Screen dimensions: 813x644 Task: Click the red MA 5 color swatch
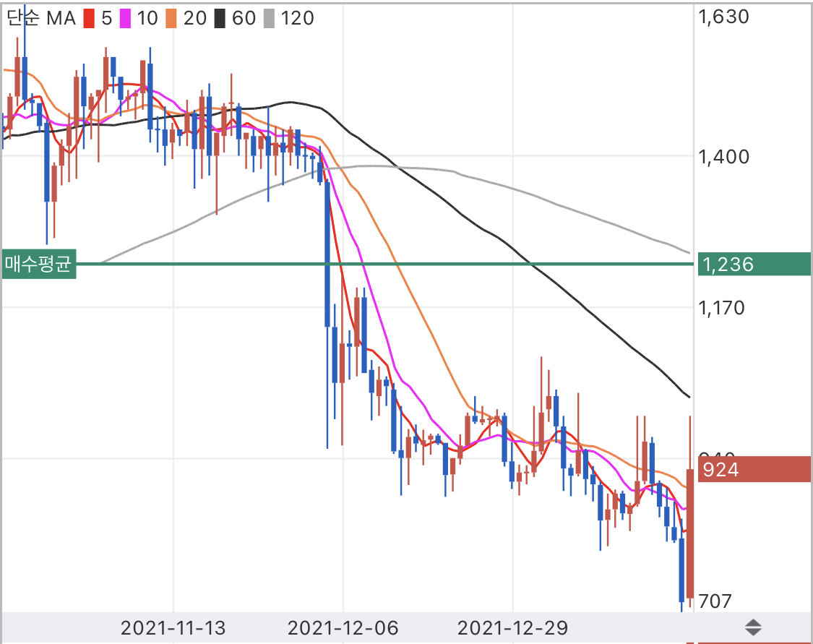click(x=89, y=19)
